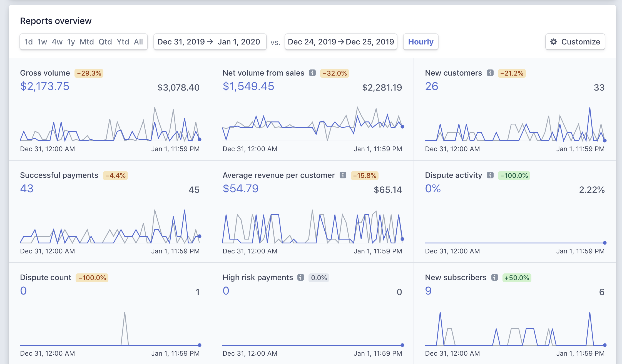The image size is (622, 364).
Task: Select the 1d time range preset
Action: (28, 42)
